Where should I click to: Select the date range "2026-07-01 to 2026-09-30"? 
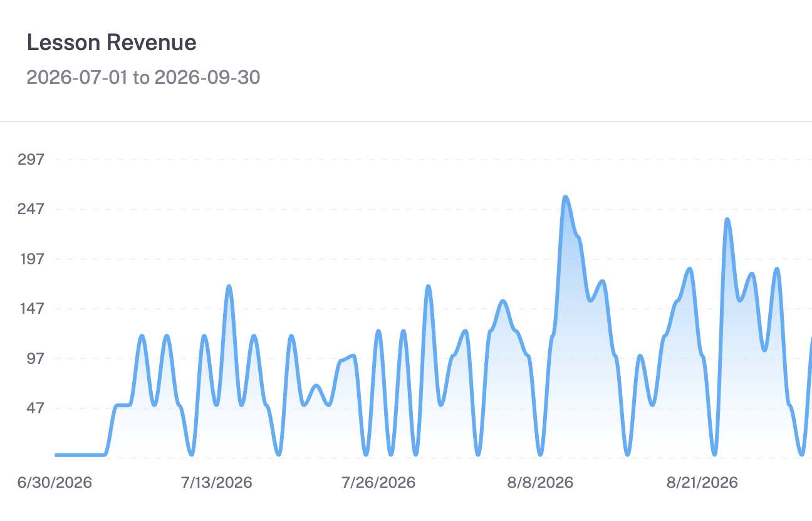(x=143, y=78)
